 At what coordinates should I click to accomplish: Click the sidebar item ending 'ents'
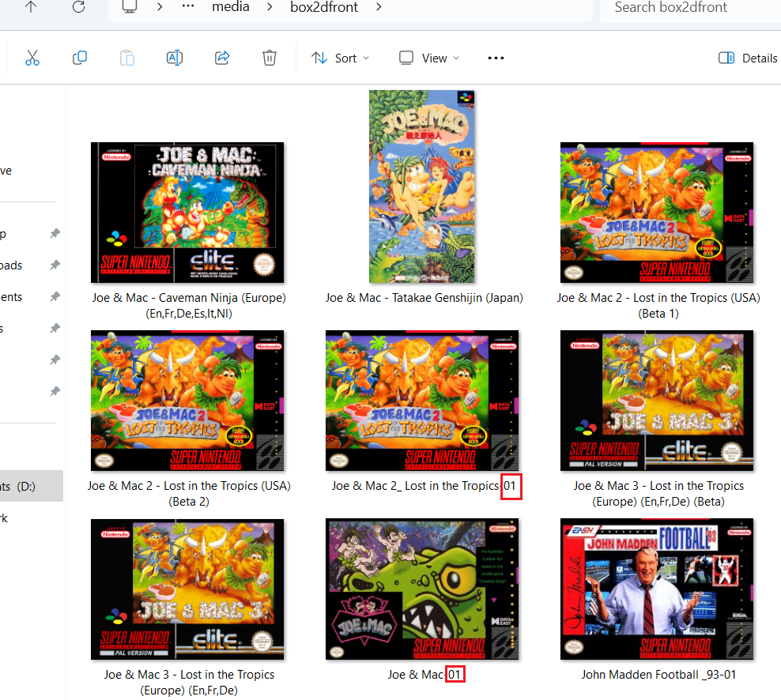tap(11, 297)
